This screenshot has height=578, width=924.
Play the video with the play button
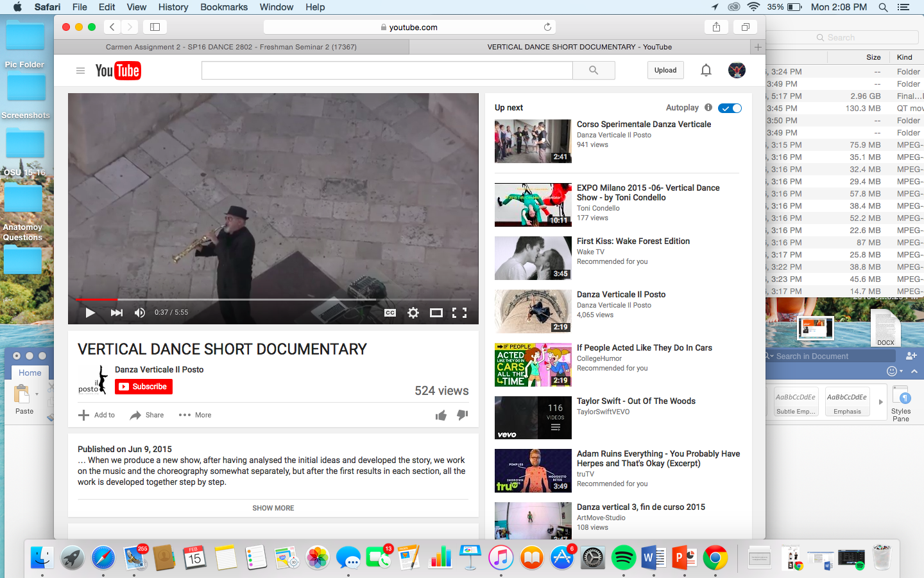(90, 313)
